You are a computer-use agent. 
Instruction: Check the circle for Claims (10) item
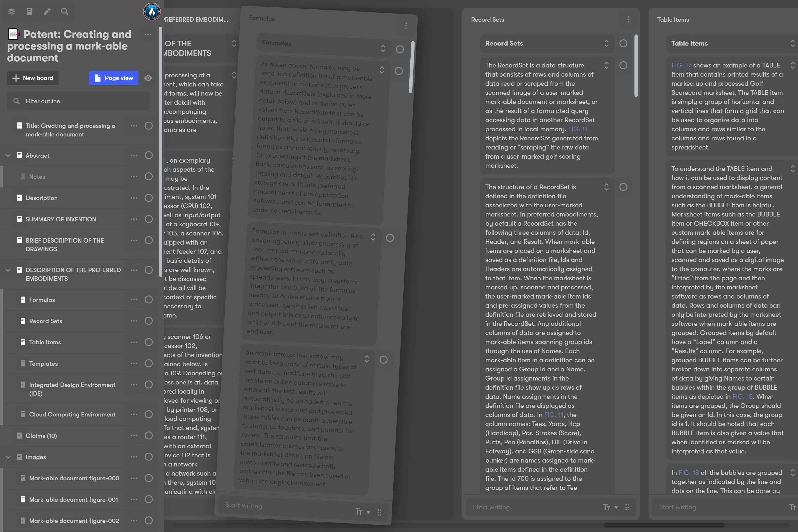pyautogui.click(x=149, y=436)
